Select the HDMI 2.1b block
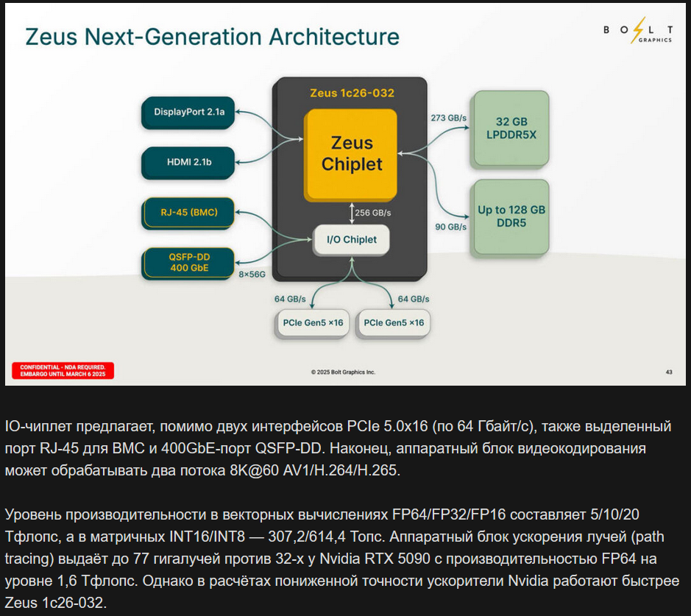This screenshot has height=616, width=691. point(188,163)
